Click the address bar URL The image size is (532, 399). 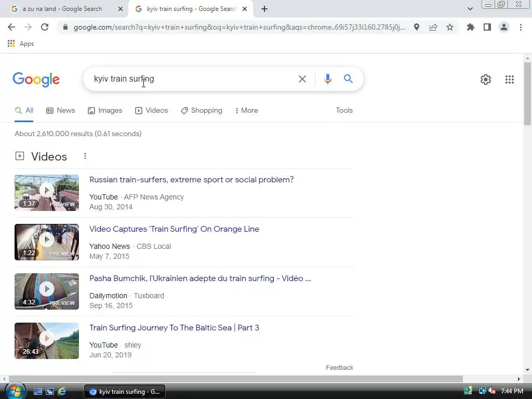pos(239,27)
